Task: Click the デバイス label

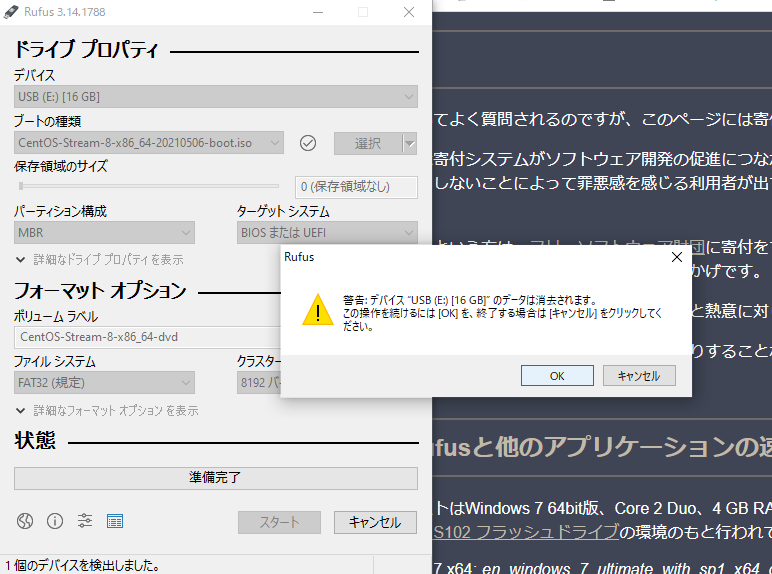Action: (x=34, y=75)
